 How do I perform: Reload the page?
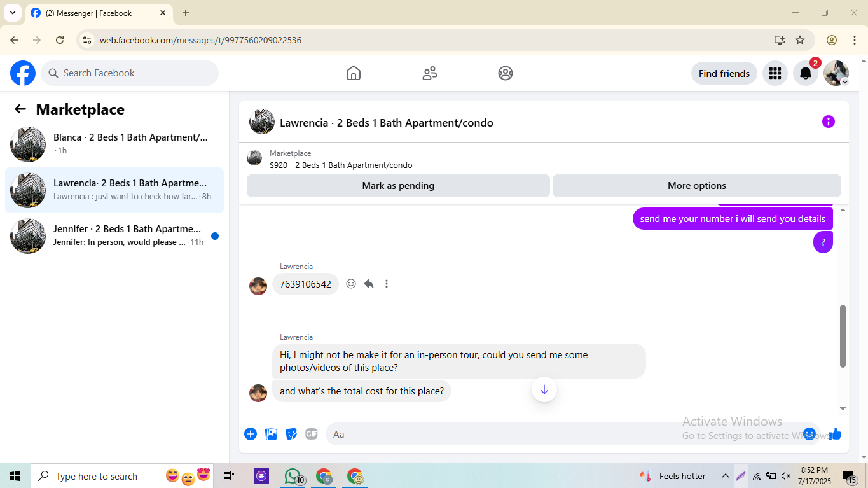[60, 40]
